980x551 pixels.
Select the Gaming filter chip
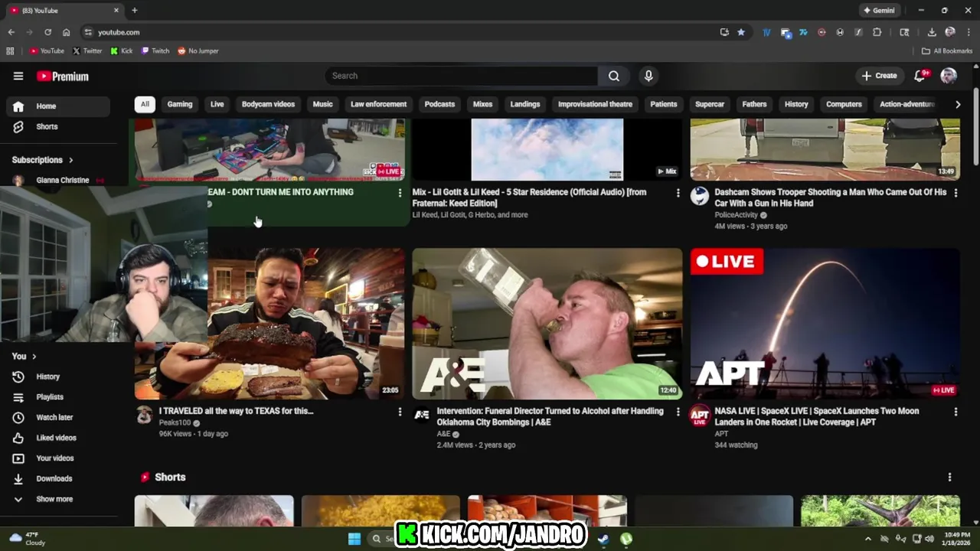tap(180, 104)
